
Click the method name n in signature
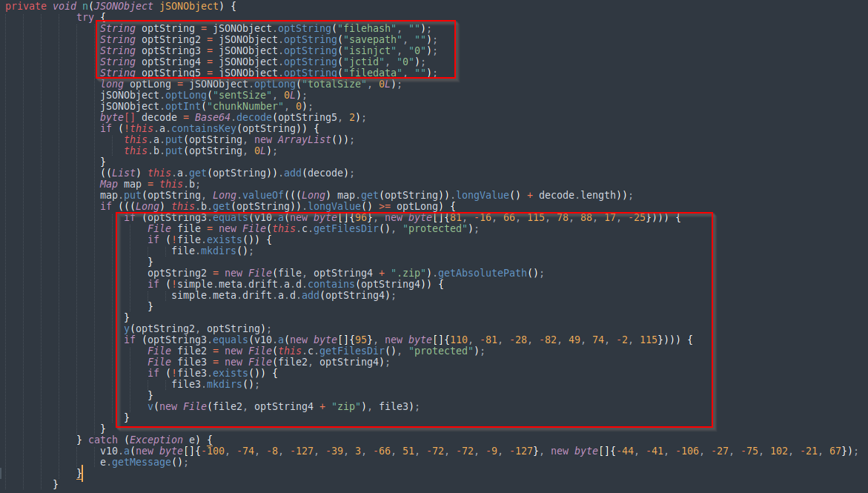pyautogui.click(x=85, y=6)
